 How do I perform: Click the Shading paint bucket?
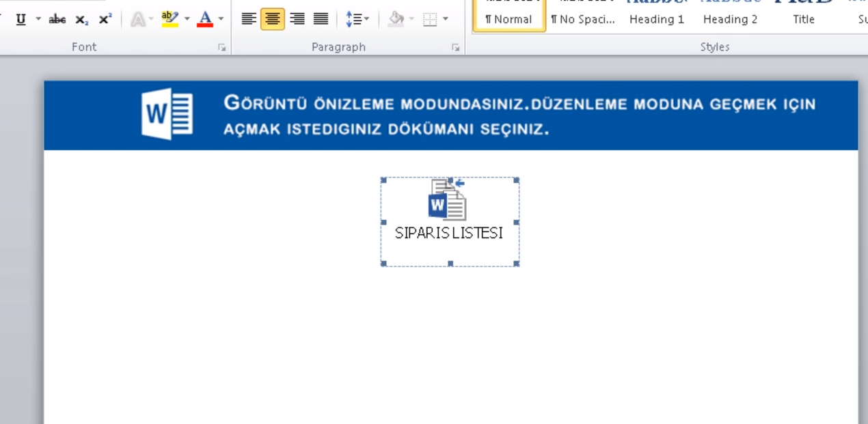click(396, 19)
